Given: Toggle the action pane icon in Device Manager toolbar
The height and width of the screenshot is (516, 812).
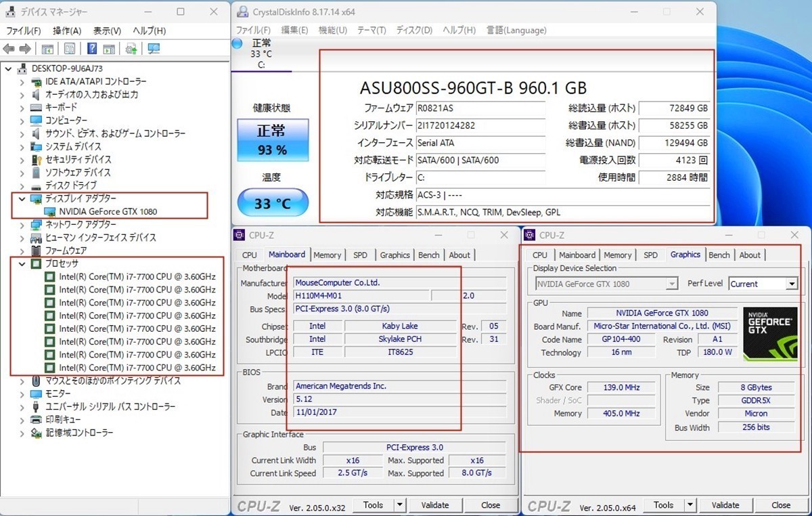Looking at the screenshot, I should [x=110, y=49].
